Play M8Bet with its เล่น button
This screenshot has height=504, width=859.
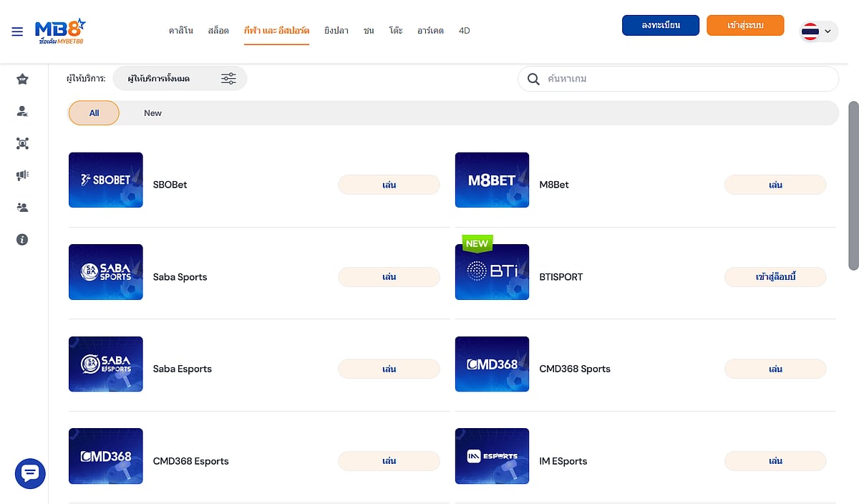[x=775, y=185]
